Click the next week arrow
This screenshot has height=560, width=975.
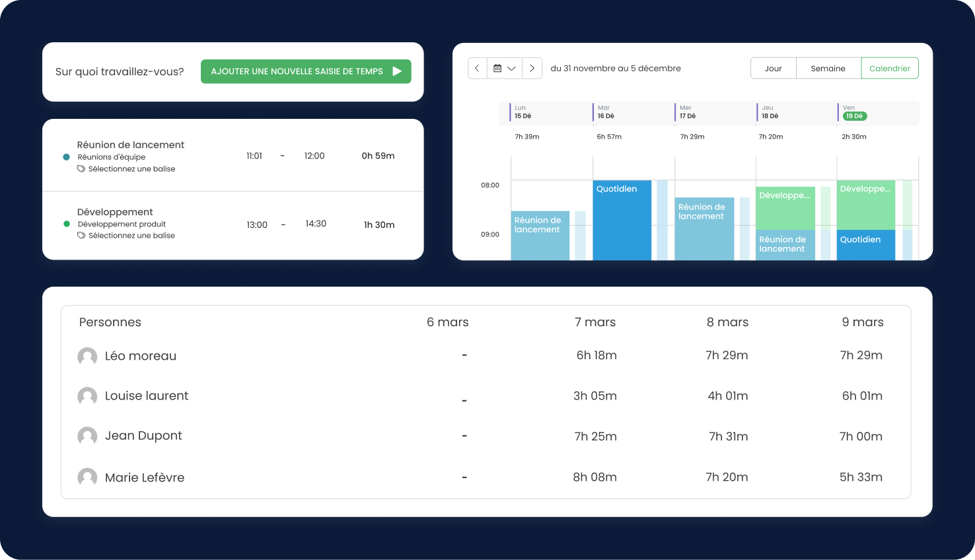[x=532, y=69]
